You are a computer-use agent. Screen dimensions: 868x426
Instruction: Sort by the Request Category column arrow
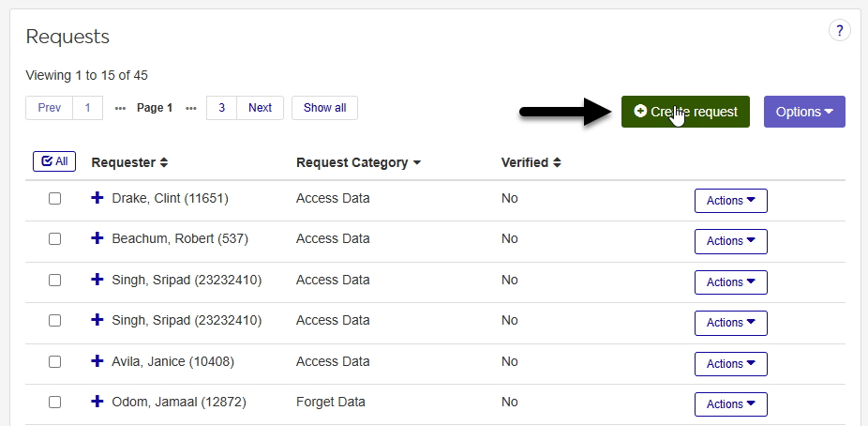pos(416,162)
